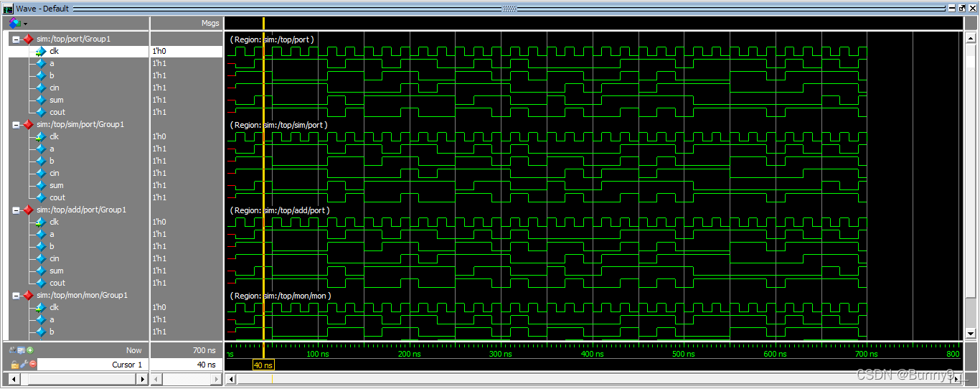Collapse the sim:/top/sim/port/Group1 group
The image size is (980, 389).
tap(15, 124)
